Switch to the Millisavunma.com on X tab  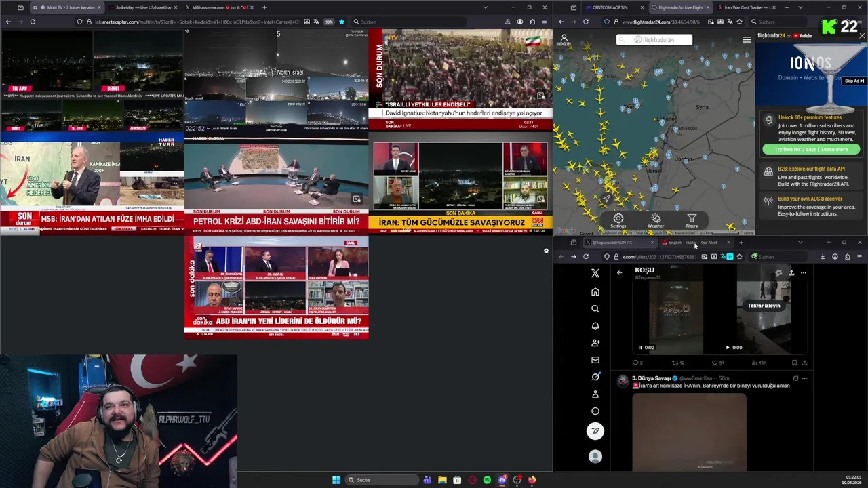219,7
